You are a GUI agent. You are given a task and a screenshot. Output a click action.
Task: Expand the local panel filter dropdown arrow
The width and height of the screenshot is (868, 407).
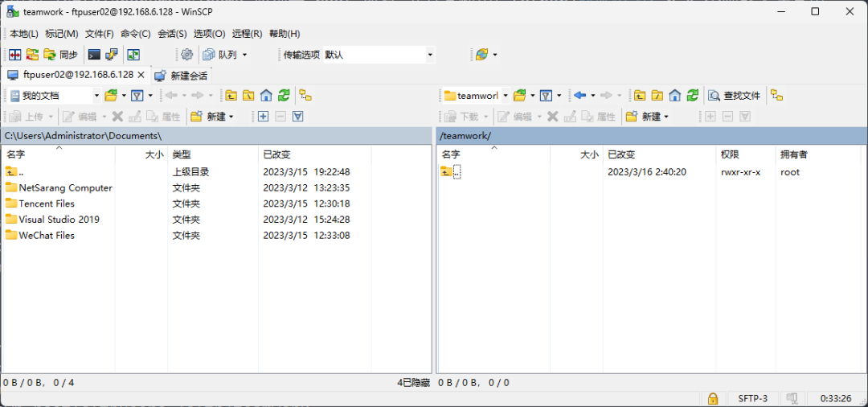click(150, 96)
